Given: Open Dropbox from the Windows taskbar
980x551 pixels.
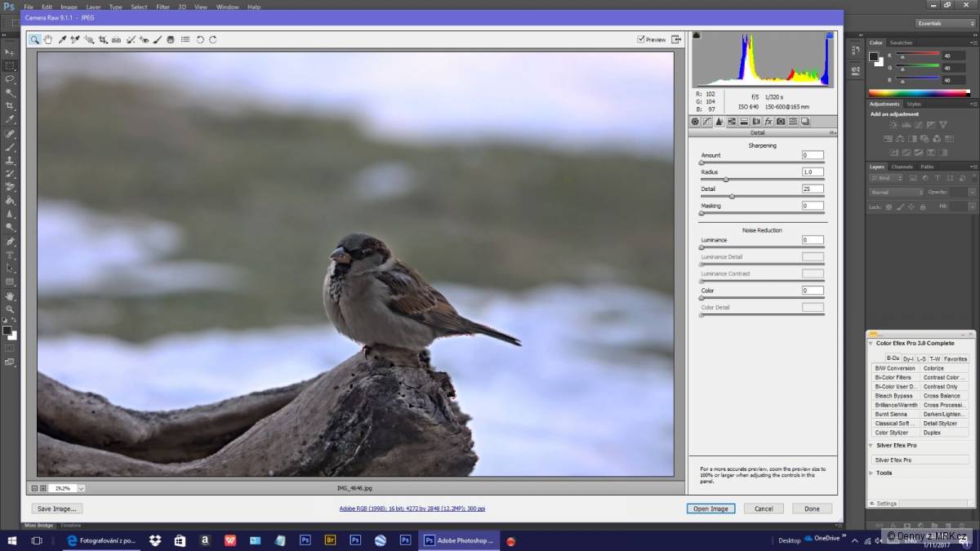Looking at the screenshot, I should pos(155,540).
